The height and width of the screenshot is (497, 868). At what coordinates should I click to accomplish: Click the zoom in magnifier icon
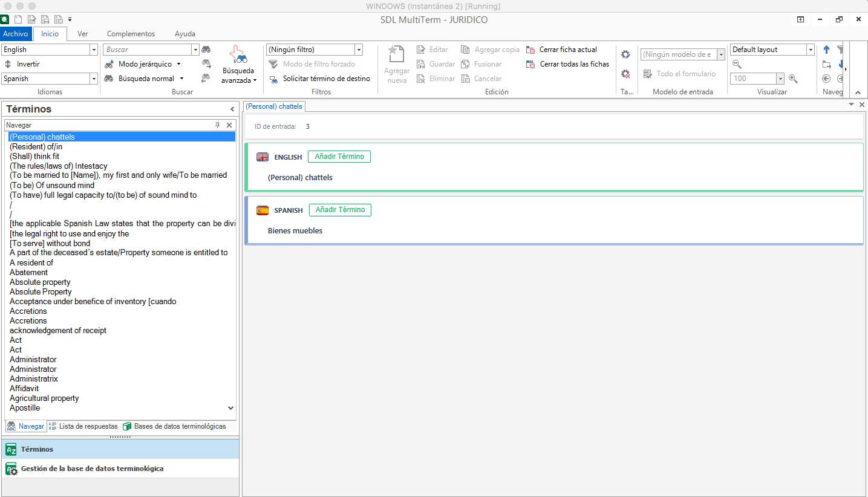coord(793,79)
